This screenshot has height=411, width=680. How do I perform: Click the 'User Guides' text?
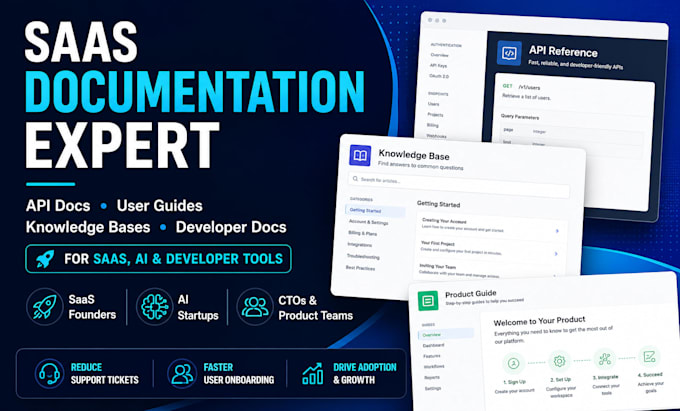(160, 206)
